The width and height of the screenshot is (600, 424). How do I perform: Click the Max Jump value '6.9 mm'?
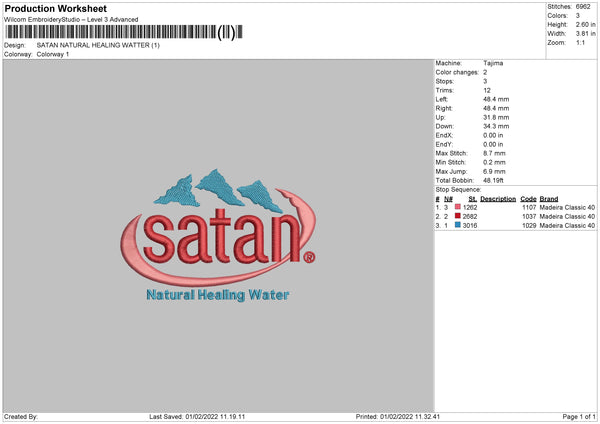tap(494, 171)
